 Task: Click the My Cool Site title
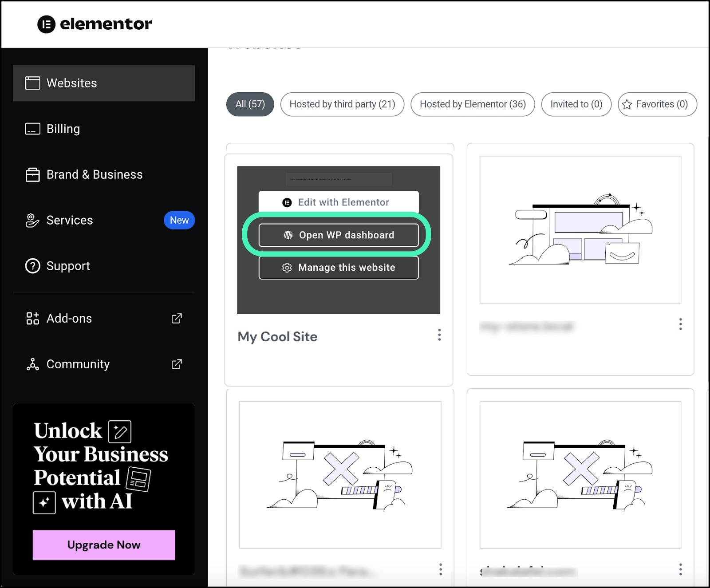coord(277,337)
